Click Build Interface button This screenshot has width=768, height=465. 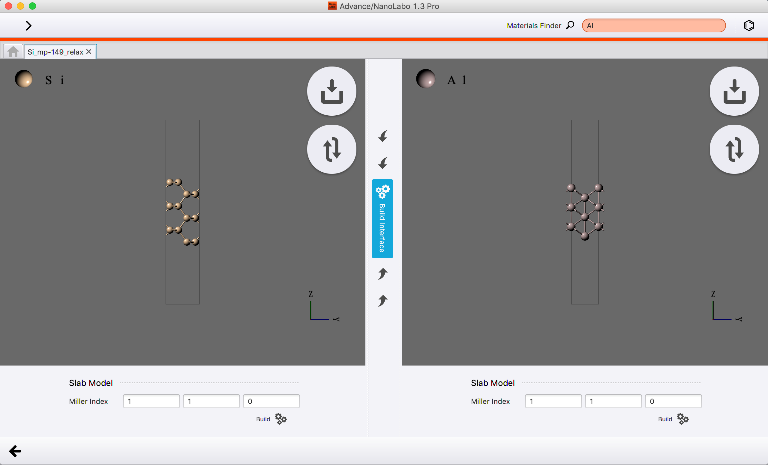tap(383, 219)
